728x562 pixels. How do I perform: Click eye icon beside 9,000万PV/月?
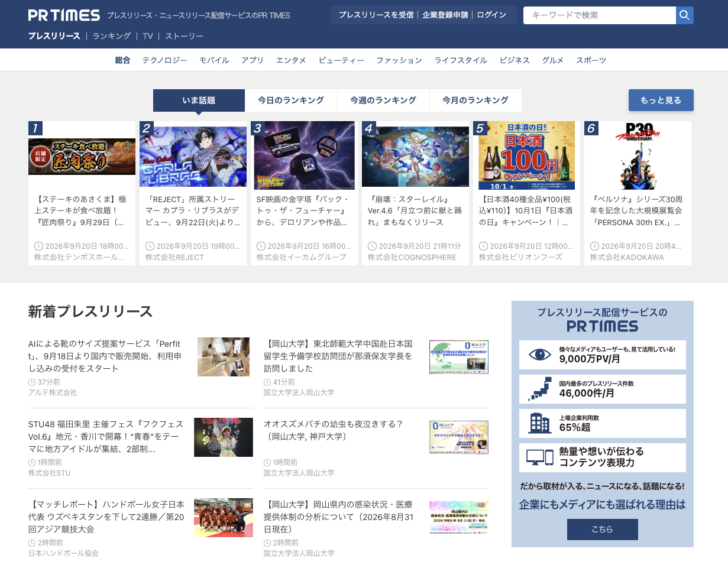tap(540, 355)
